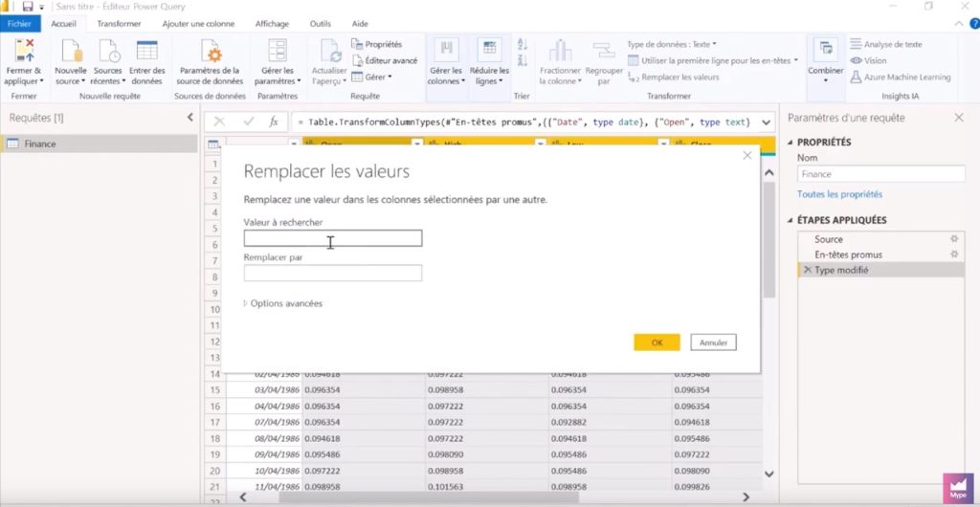Screen dimensions: 980x507
Task: Open Toutes les propriétés link
Action: 839,194
